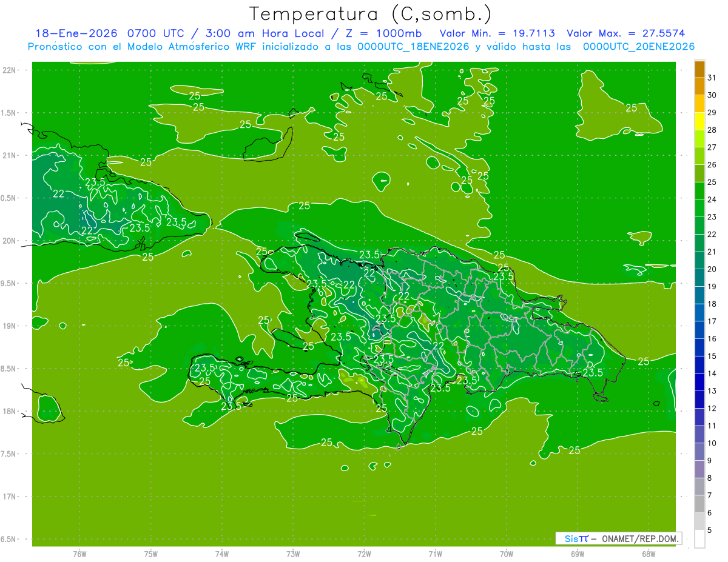Pick the green colorbar swatch between 24 and 25
The height and width of the screenshot is (562, 728).
[x=699, y=191]
